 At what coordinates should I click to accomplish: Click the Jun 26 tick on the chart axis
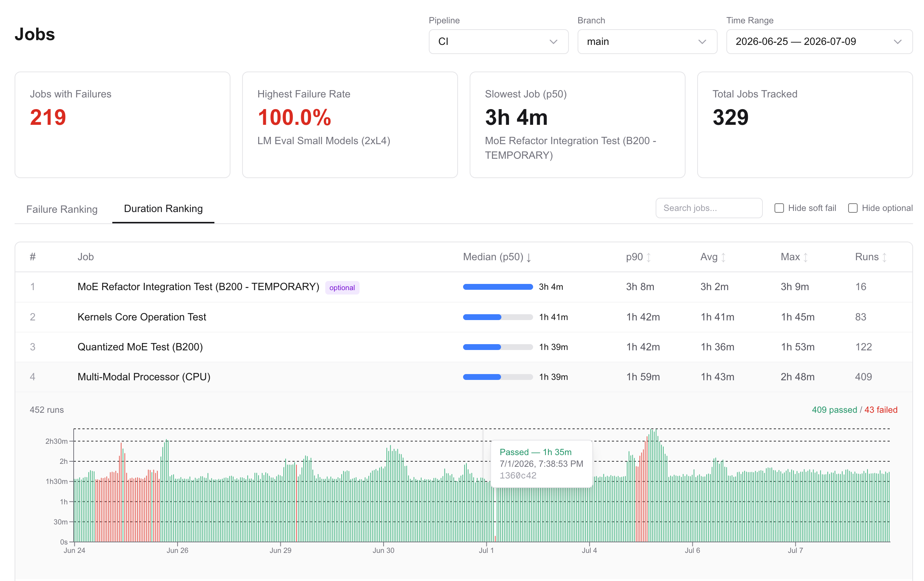coord(177,550)
